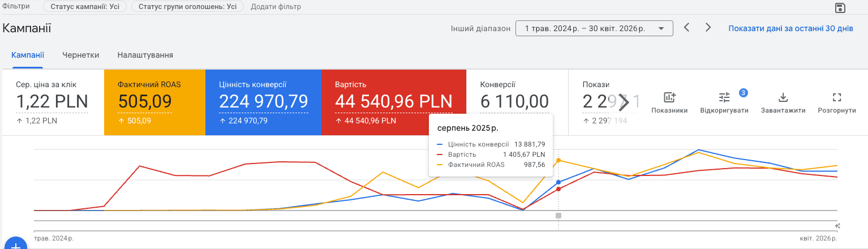Screen dimensions: 868x249
Task: Open Статус групи оголошень: Усі filter chip
Action: (x=187, y=7)
